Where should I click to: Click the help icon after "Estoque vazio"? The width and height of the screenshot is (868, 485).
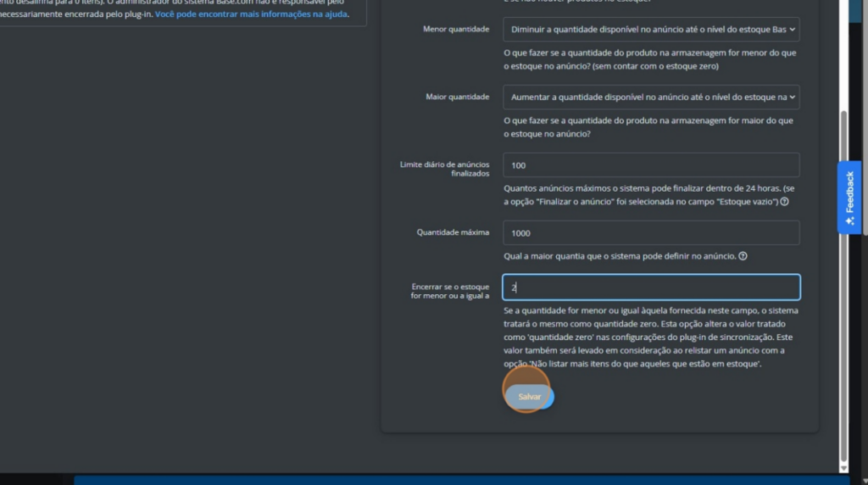[x=784, y=202]
